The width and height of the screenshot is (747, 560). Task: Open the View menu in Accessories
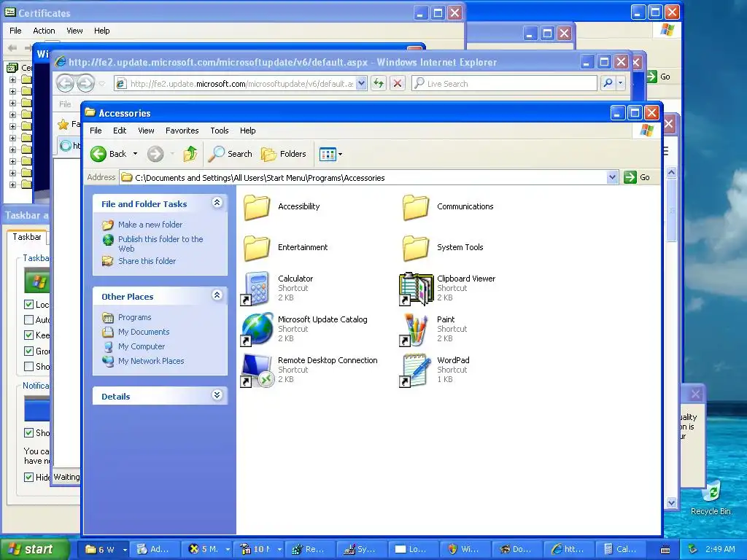[146, 131]
